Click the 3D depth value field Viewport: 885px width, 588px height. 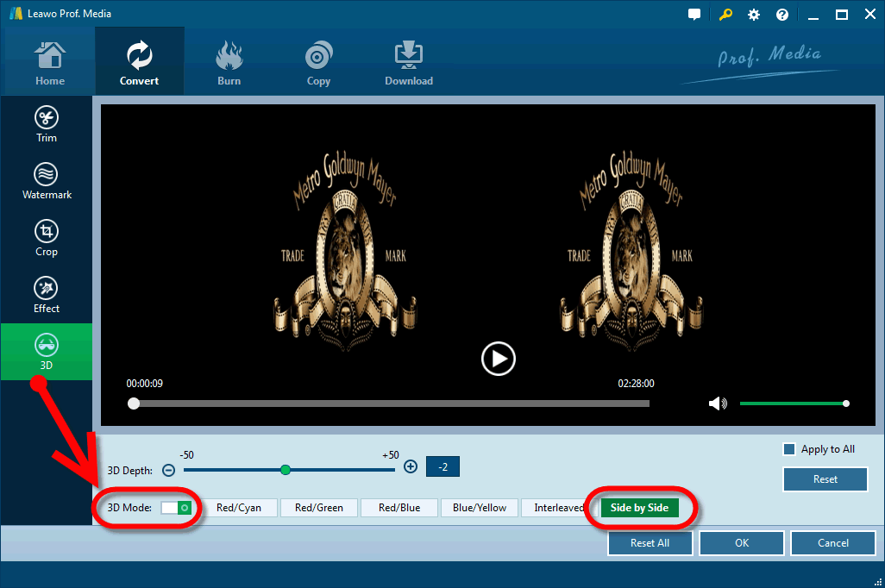coord(442,466)
